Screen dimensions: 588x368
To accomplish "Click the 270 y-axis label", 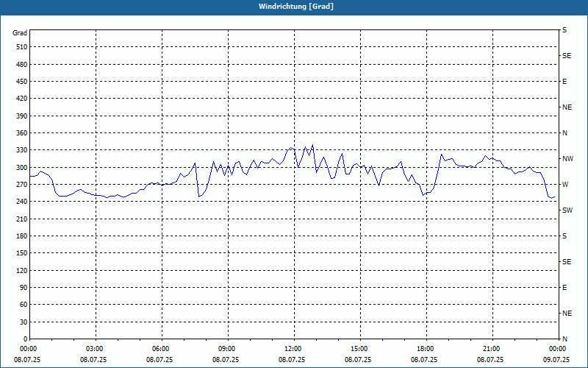I will [22, 185].
